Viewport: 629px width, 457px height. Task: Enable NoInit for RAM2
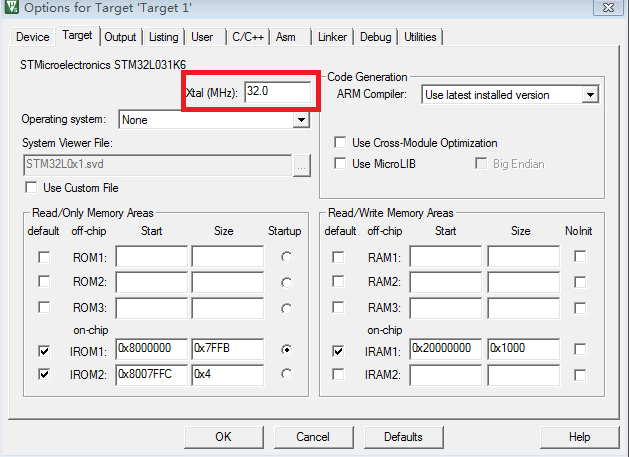[x=580, y=282]
